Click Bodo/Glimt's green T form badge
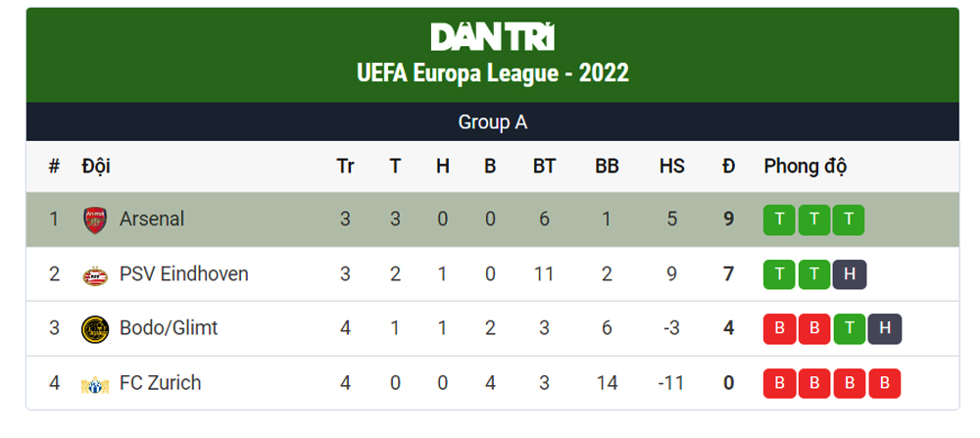The height and width of the screenshot is (438, 980). tap(850, 328)
